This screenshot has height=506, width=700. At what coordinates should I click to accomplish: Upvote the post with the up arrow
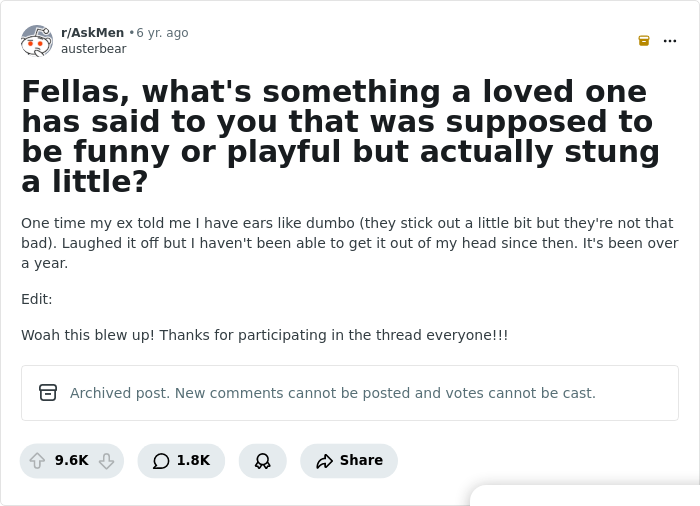[38, 461]
